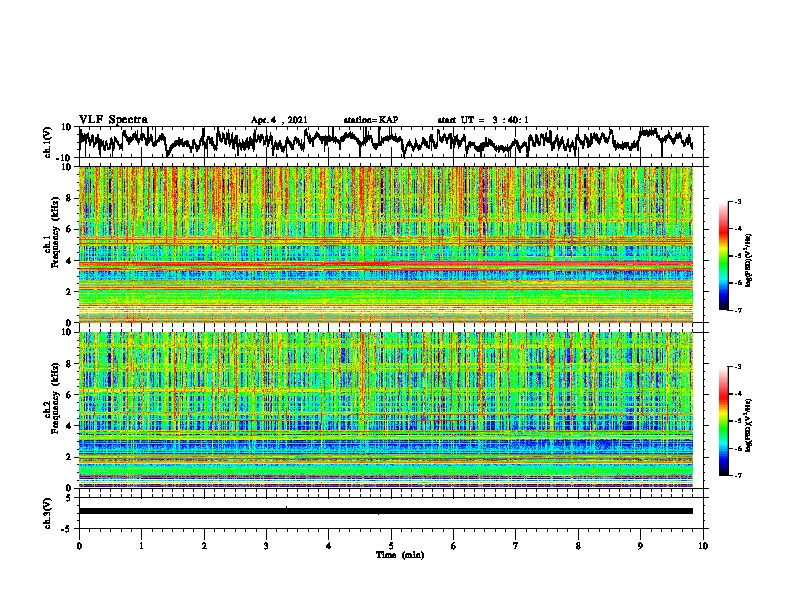Select the "Apr. 4, 2021" date text
The width and height of the screenshot is (792, 612).
point(279,120)
